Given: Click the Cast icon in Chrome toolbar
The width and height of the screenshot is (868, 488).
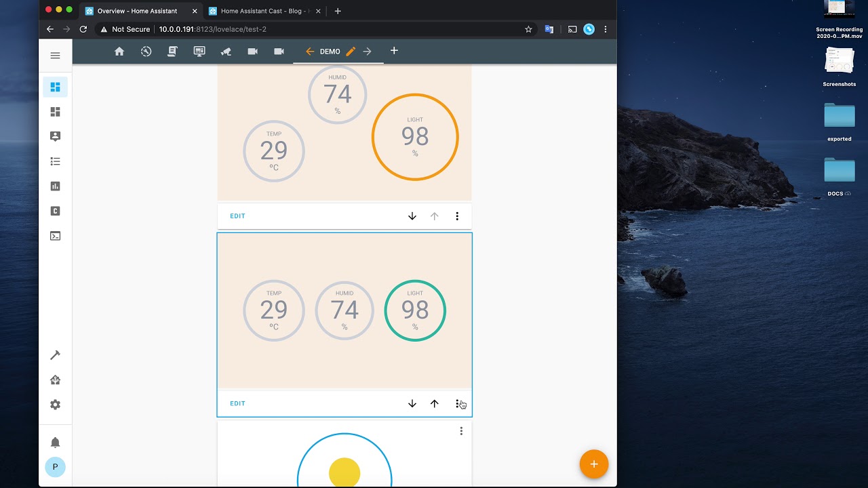Looking at the screenshot, I should [572, 29].
